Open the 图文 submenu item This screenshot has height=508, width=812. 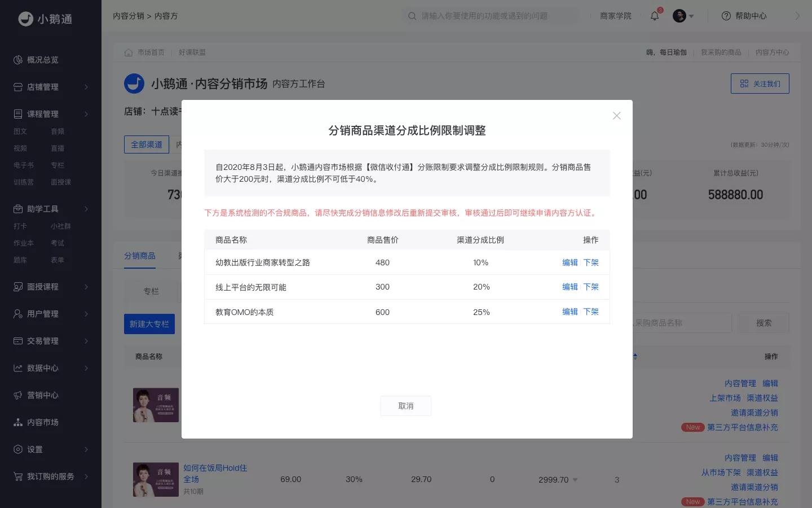pos(20,132)
